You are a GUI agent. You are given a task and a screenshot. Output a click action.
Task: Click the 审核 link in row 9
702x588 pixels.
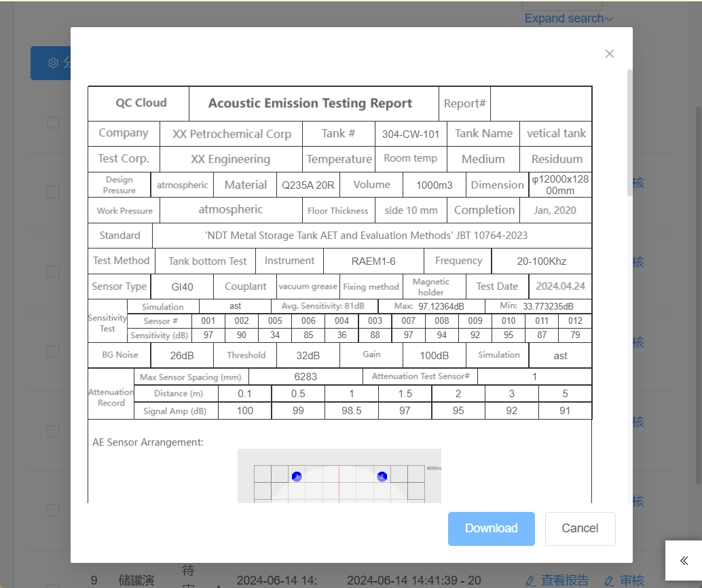(x=631, y=581)
